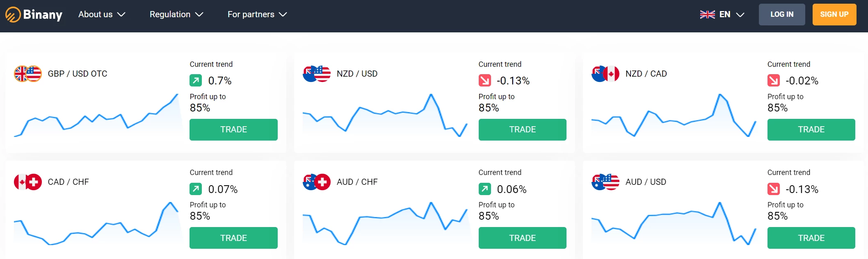The height and width of the screenshot is (259, 868).
Task: Expand the About us menu
Action: (102, 14)
